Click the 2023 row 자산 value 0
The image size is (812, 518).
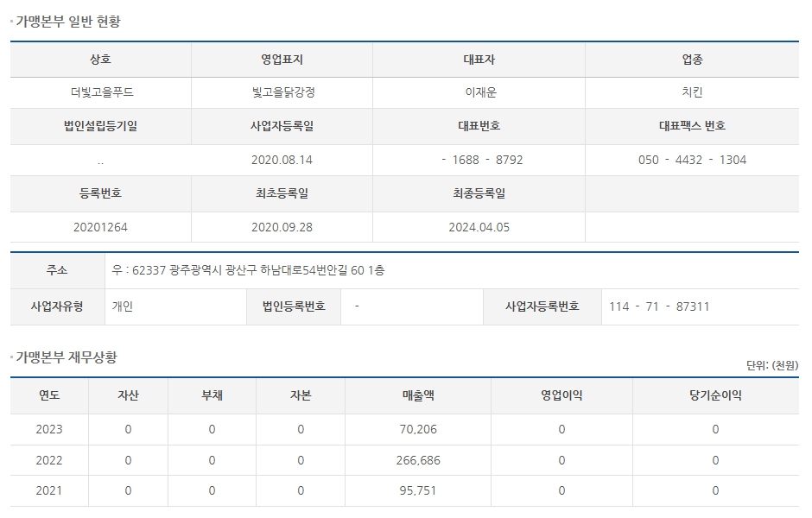[128, 430]
